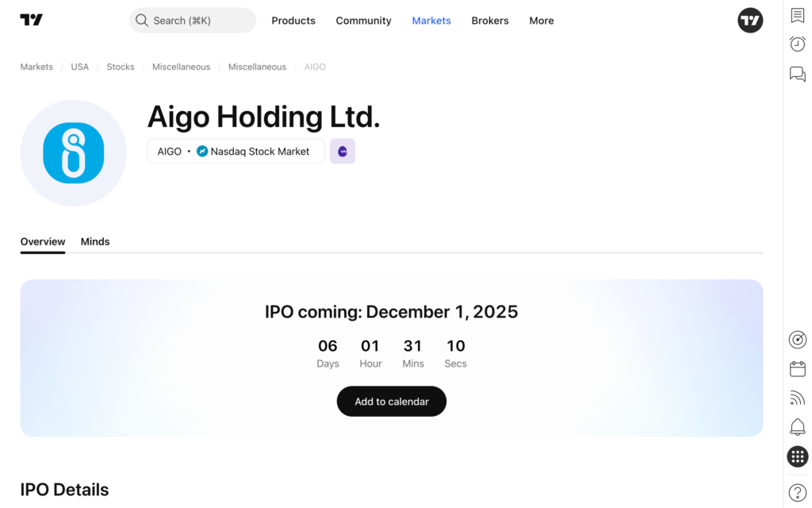Open the notifications bell icon

(x=798, y=427)
